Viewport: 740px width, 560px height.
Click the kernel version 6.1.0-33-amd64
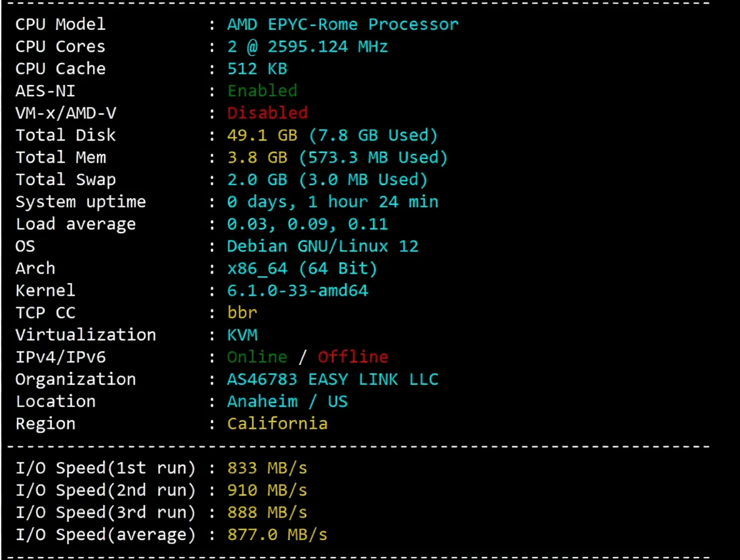[297, 291]
